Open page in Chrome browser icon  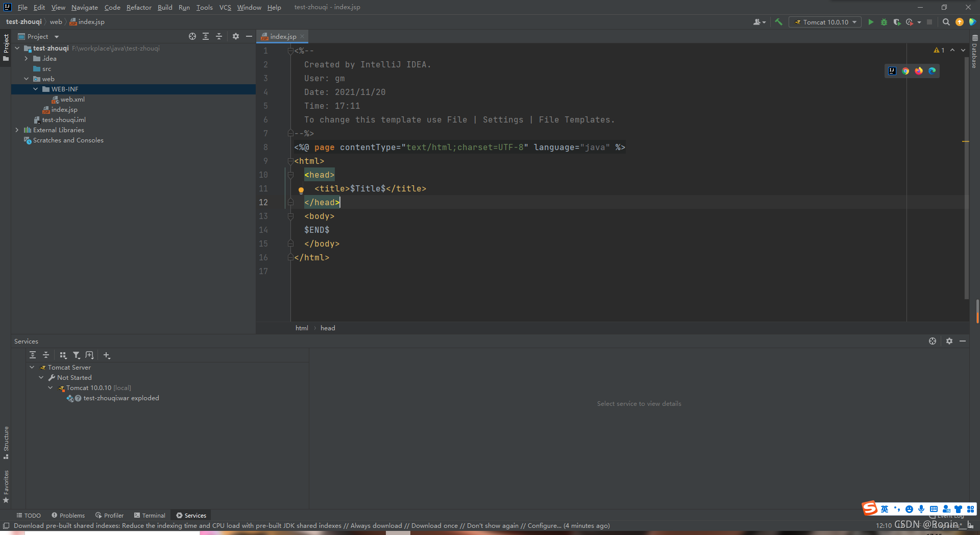pos(905,71)
